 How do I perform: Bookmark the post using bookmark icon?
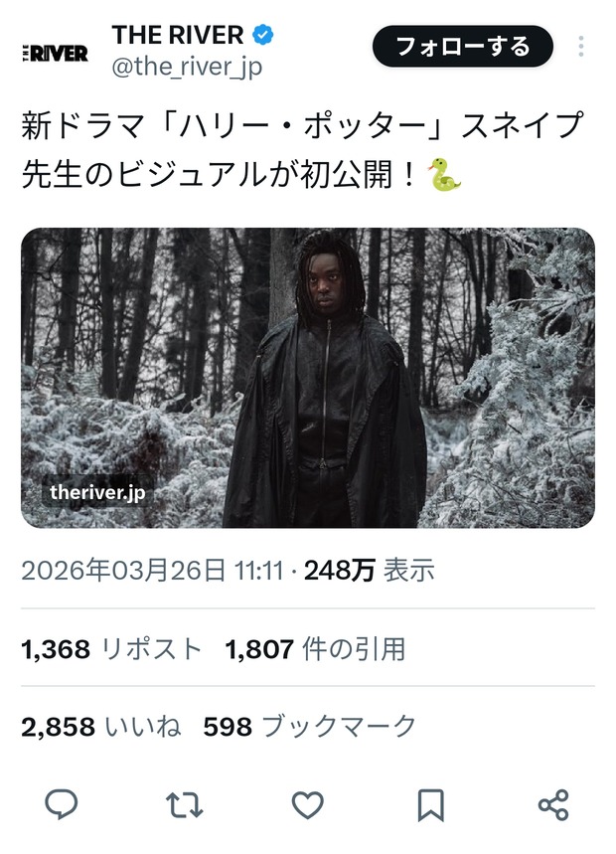431,805
